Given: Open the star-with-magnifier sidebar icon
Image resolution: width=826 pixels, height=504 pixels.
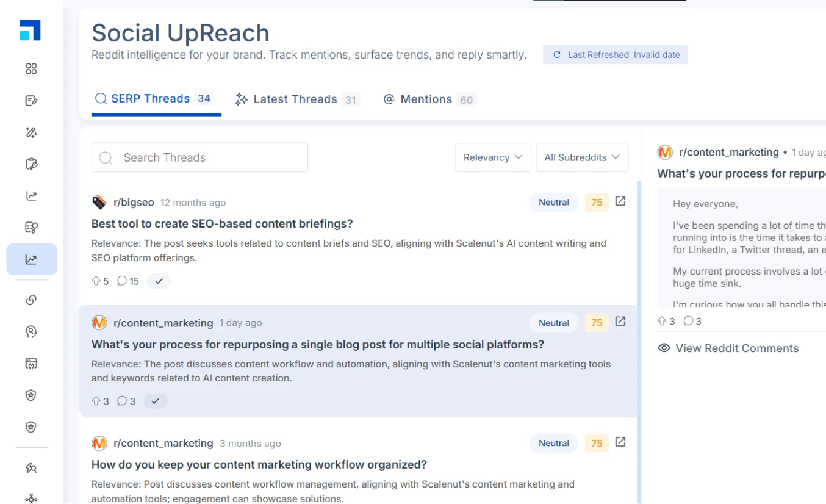Looking at the screenshot, I should coord(31,467).
